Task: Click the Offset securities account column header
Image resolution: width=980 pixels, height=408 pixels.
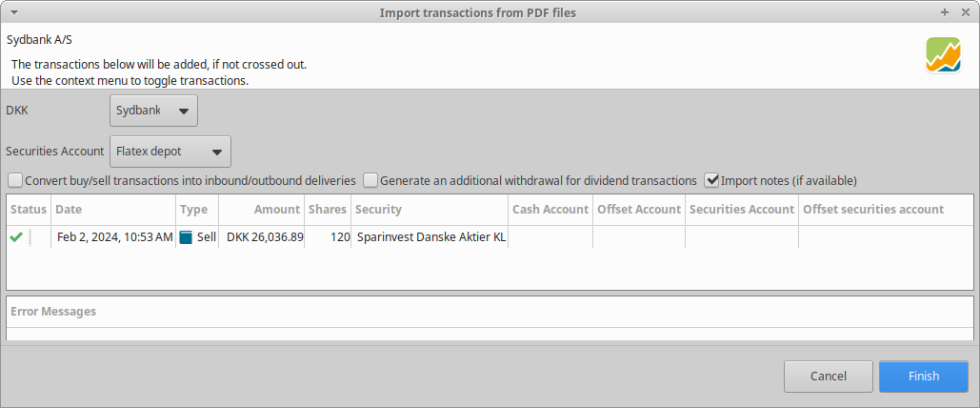Action: pos(873,210)
